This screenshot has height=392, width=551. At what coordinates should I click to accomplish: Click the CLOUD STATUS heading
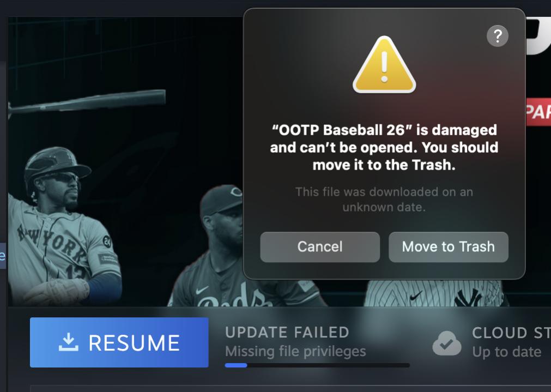511,333
